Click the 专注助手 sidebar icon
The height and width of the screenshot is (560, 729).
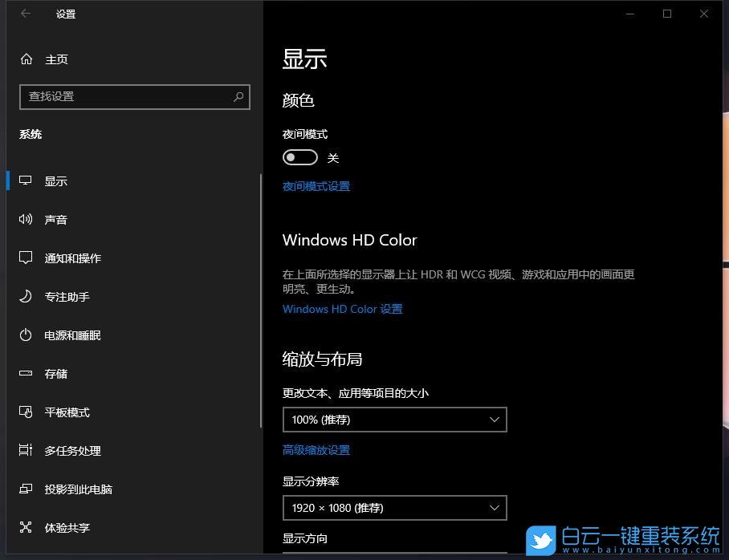(x=24, y=296)
